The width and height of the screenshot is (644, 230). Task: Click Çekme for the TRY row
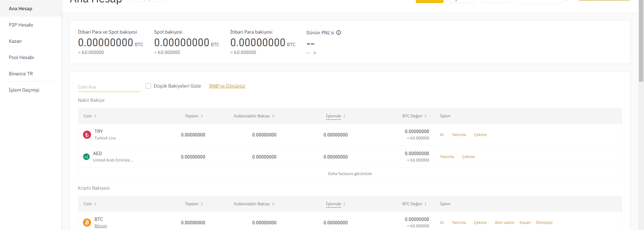click(x=480, y=135)
